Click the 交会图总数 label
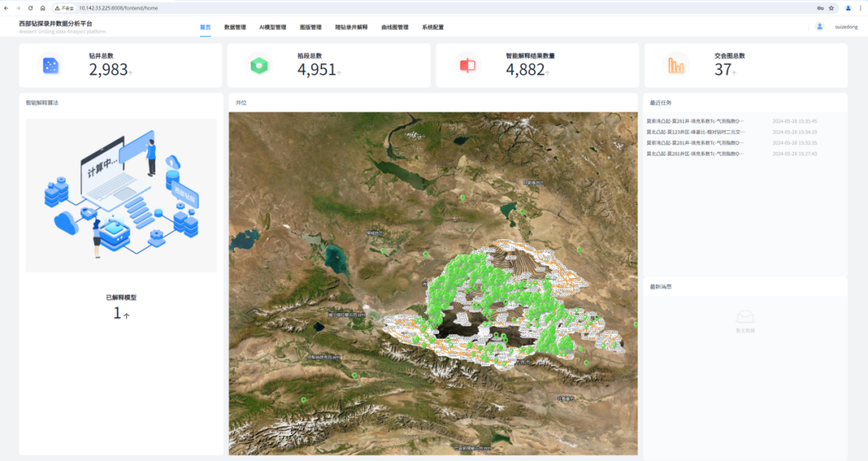 click(x=730, y=56)
